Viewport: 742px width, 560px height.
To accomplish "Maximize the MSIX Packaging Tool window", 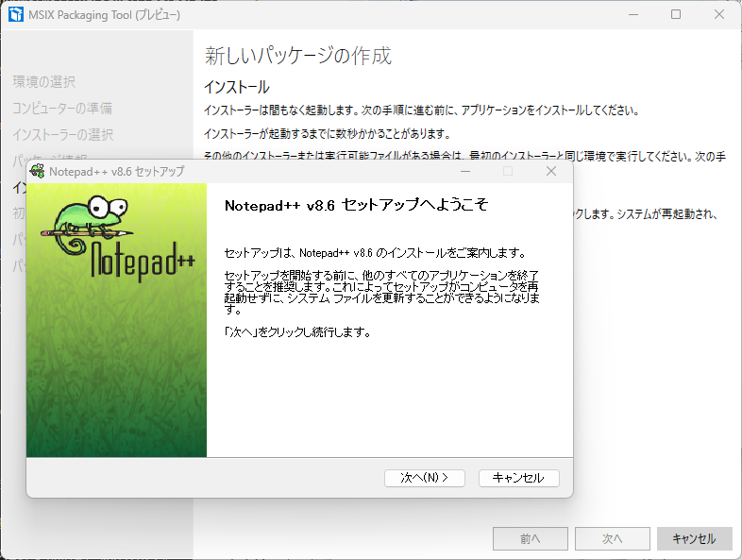I will pos(676,15).
